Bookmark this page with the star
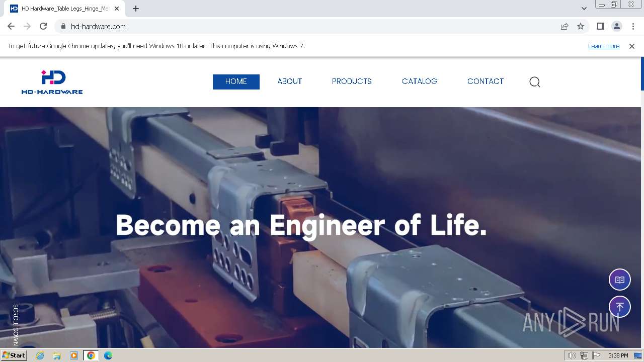The image size is (644, 362). pos(581,26)
